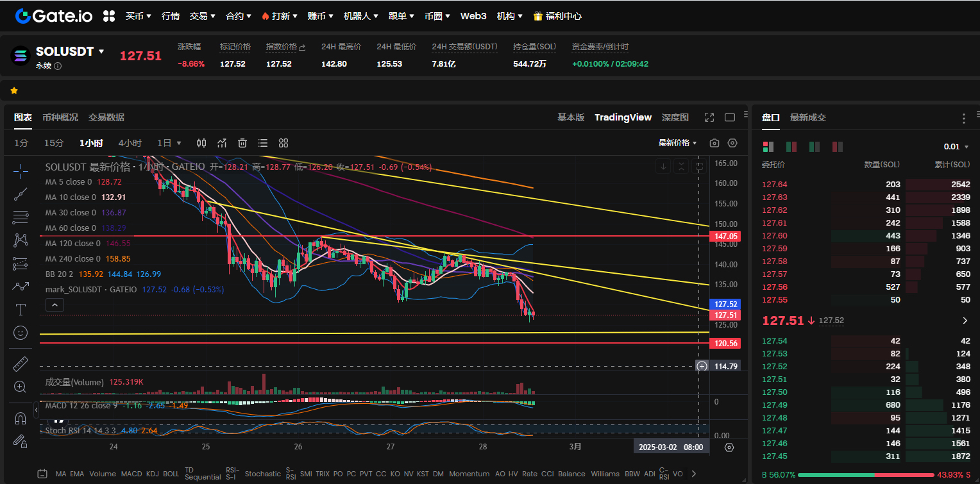Click bid price 127.49 in order book

[x=774, y=405]
